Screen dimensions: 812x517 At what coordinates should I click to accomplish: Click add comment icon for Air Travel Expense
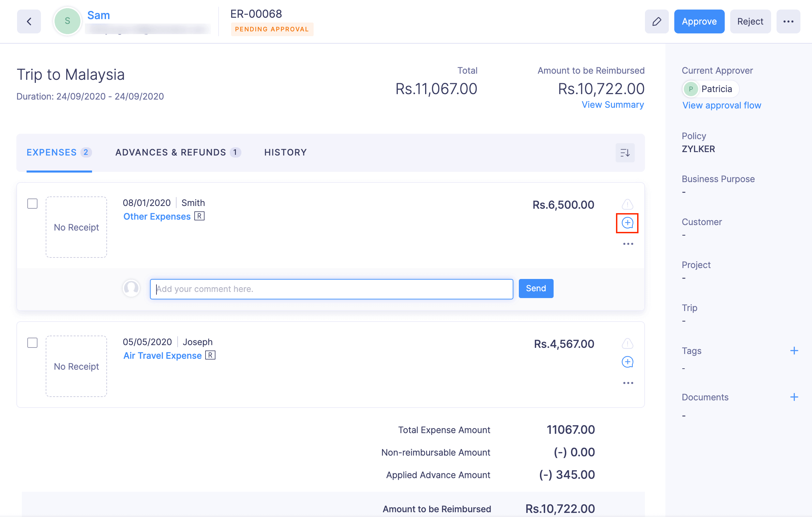tap(627, 362)
